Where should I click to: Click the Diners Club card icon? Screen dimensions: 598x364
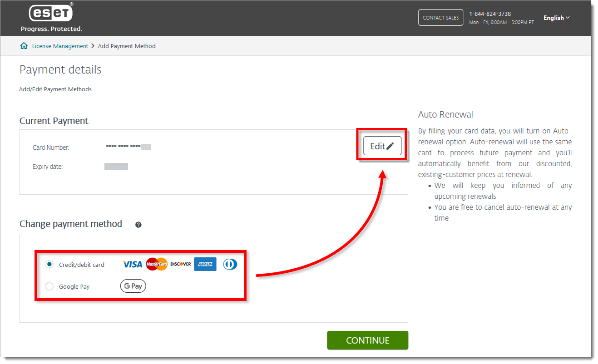(x=230, y=264)
